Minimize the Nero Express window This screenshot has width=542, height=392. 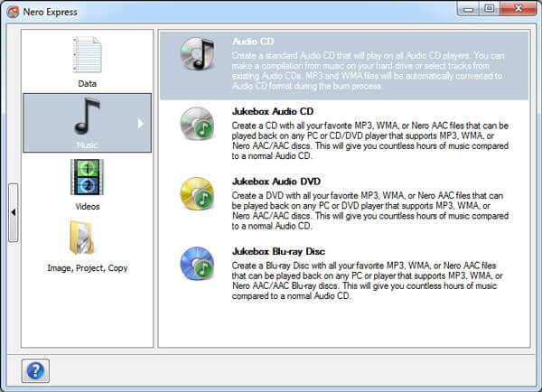click(464, 9)
